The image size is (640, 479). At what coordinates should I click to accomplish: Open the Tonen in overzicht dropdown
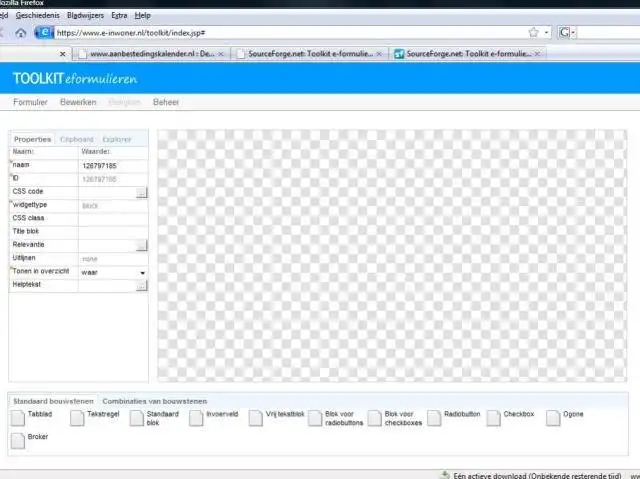pos(142,273)
